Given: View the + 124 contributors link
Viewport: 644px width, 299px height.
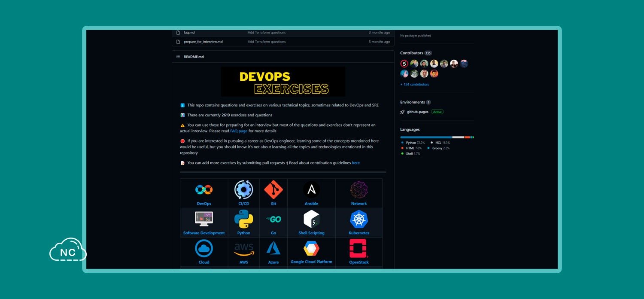Looking at the screenshot, I should coord(414,85).
